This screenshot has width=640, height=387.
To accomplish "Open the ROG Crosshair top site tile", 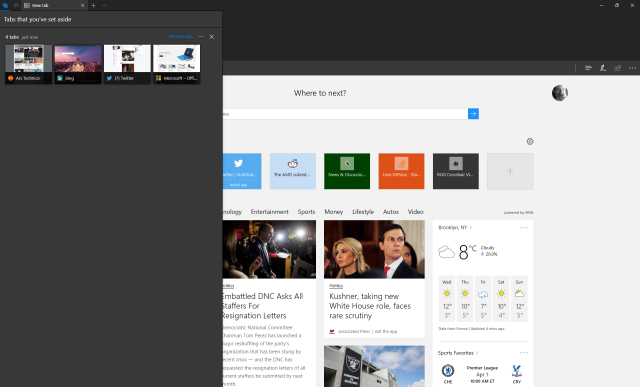I will click(456, 171).
